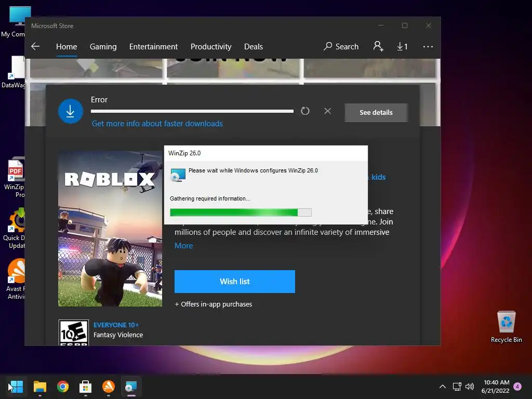Click the 'Gathering required information...' text
Screen dimensions: 532x399
point(210,198)
